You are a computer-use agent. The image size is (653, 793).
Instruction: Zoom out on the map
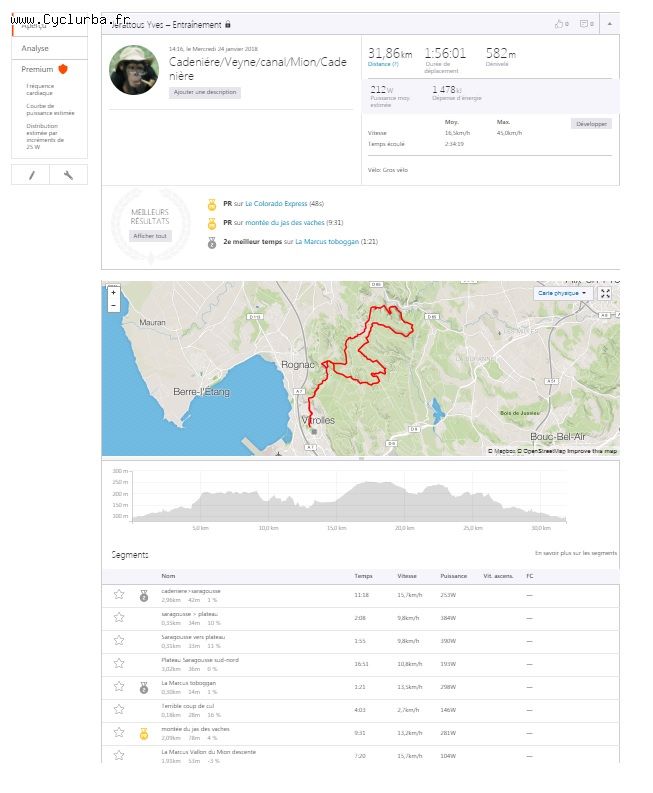(x=113, y=305)
